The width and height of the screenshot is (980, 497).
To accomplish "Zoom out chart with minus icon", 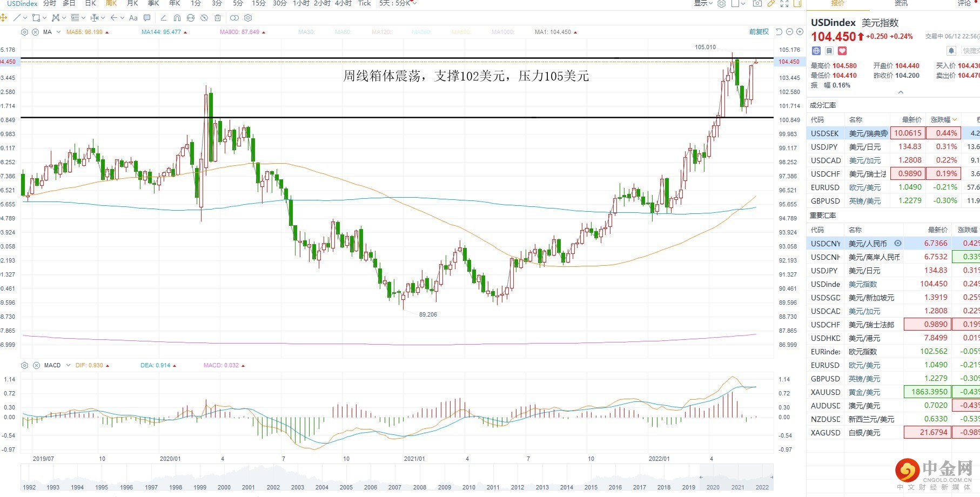I will (789, 32).
